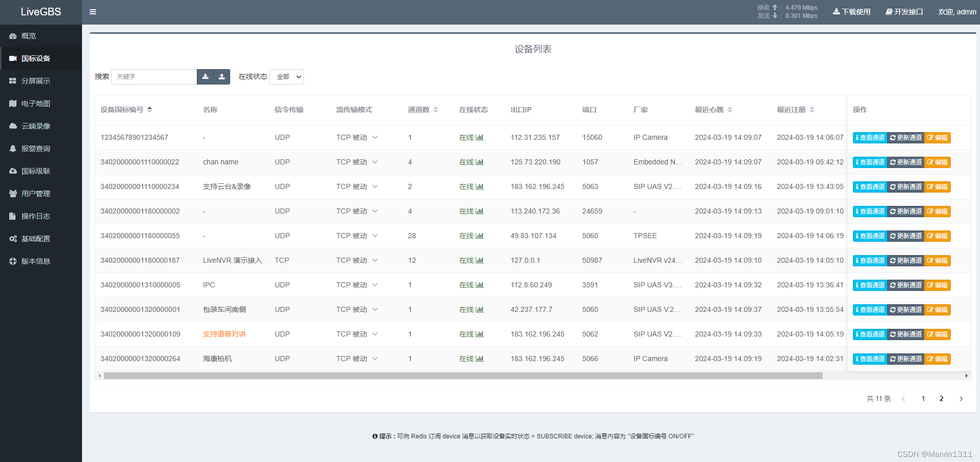Go to pagination page 1

[923, 398]
